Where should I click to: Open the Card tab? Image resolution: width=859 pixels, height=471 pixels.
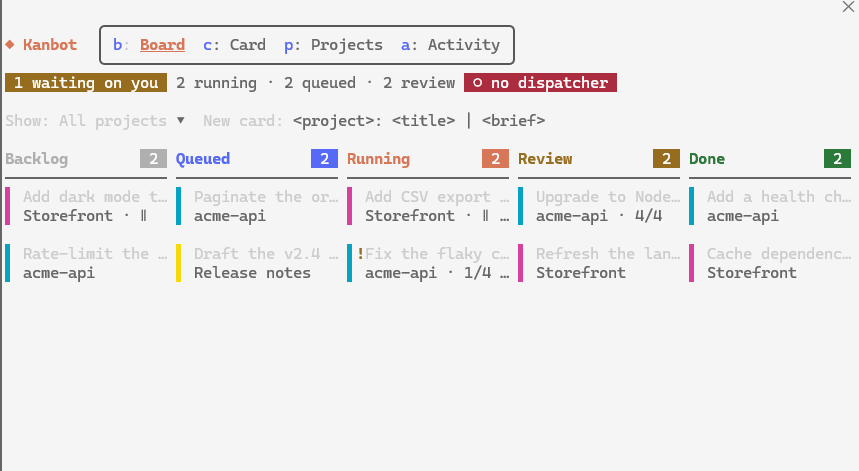point(234,45)
